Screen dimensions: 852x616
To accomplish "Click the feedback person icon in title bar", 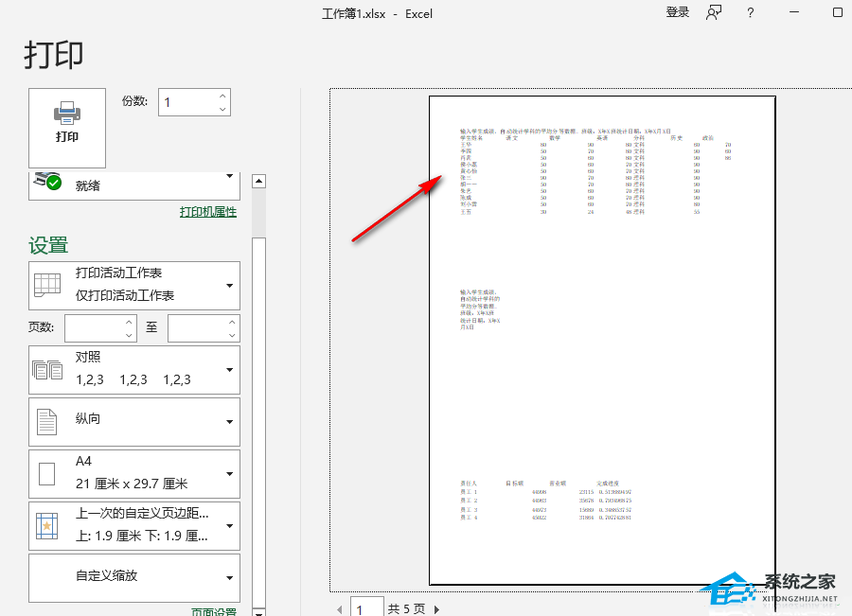I will point(714,12).
